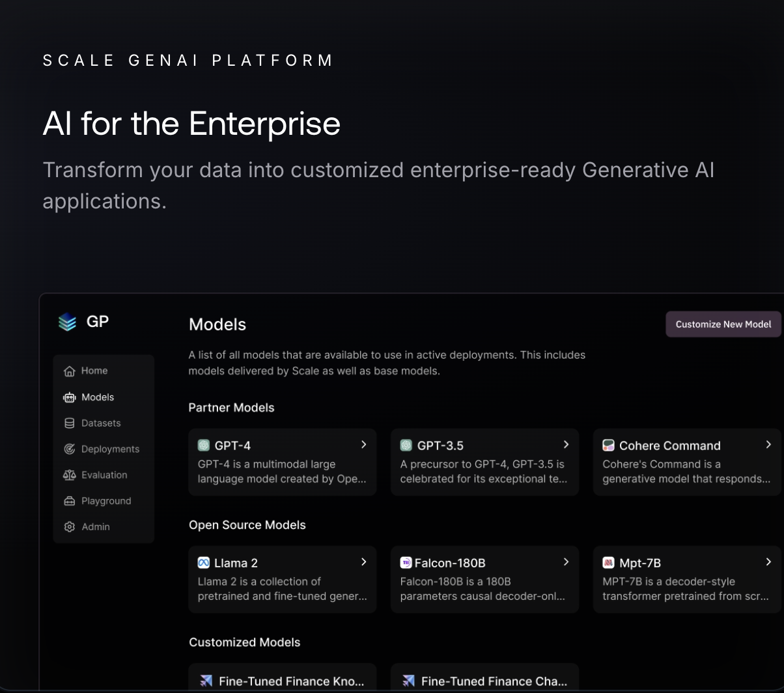784x693 pixels.
Task: Click 'Transform your data into customized' subtitle
Action: click(x=378, y=186)
